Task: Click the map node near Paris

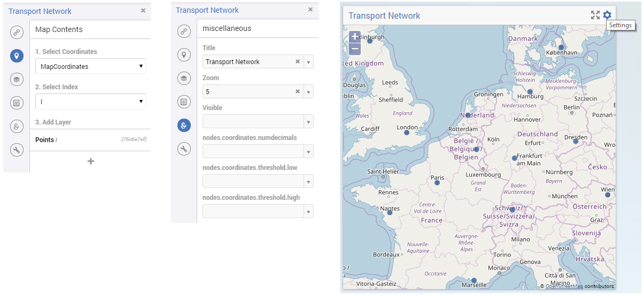Action: tap(437, 183)
